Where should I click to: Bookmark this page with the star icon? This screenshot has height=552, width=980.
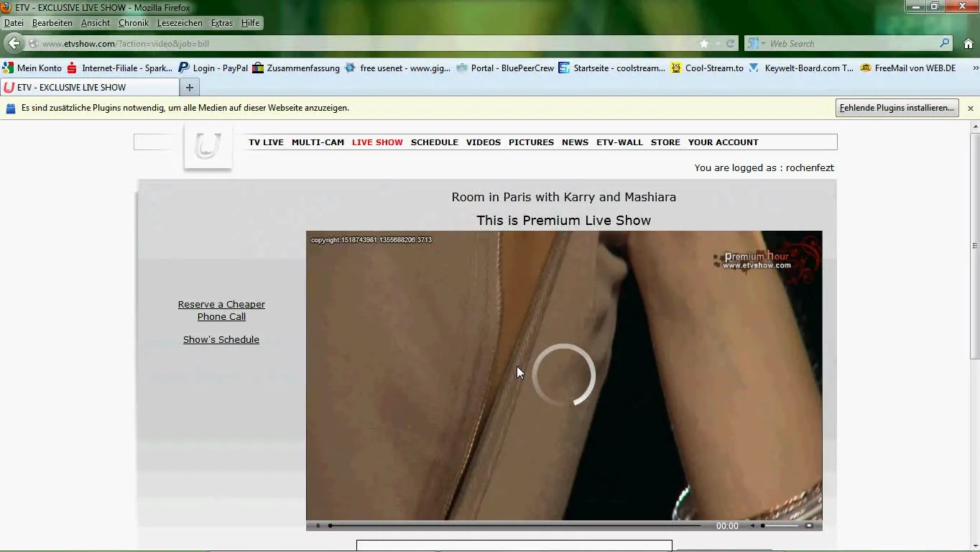(704, 43)
